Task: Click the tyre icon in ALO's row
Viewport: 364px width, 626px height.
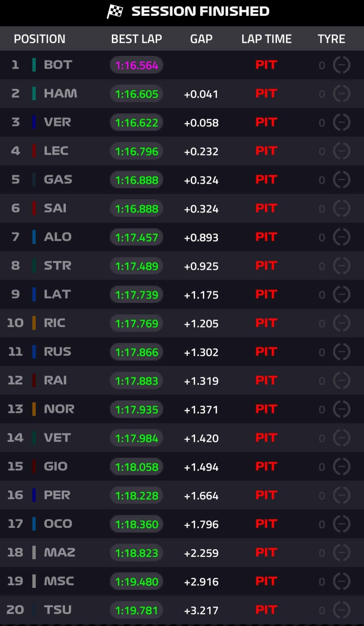Action: point(341,237)
